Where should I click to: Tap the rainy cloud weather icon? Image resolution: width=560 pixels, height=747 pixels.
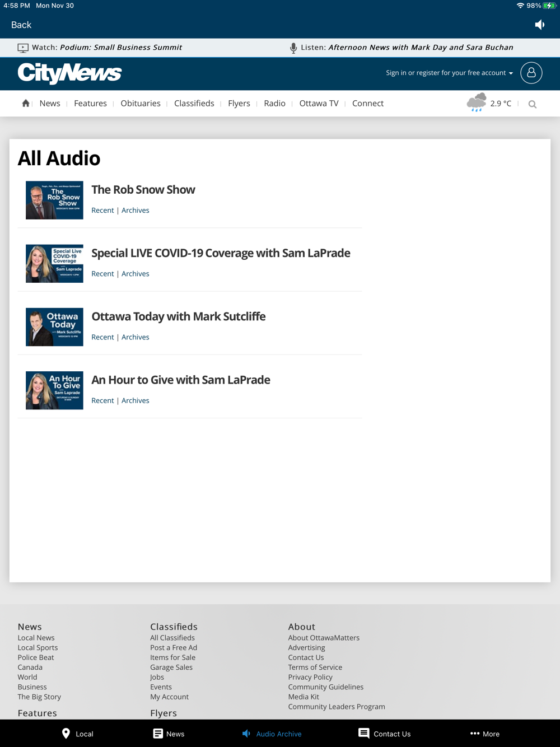pyautogui.click(x=477, y=102)
